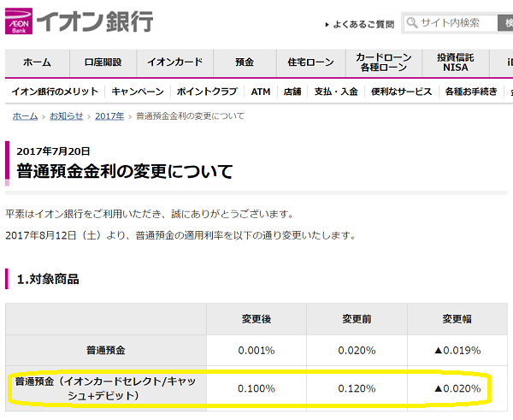Open the ホーム main menu item
This screenshot has width=513, height=420.
(x=38, y=62)
